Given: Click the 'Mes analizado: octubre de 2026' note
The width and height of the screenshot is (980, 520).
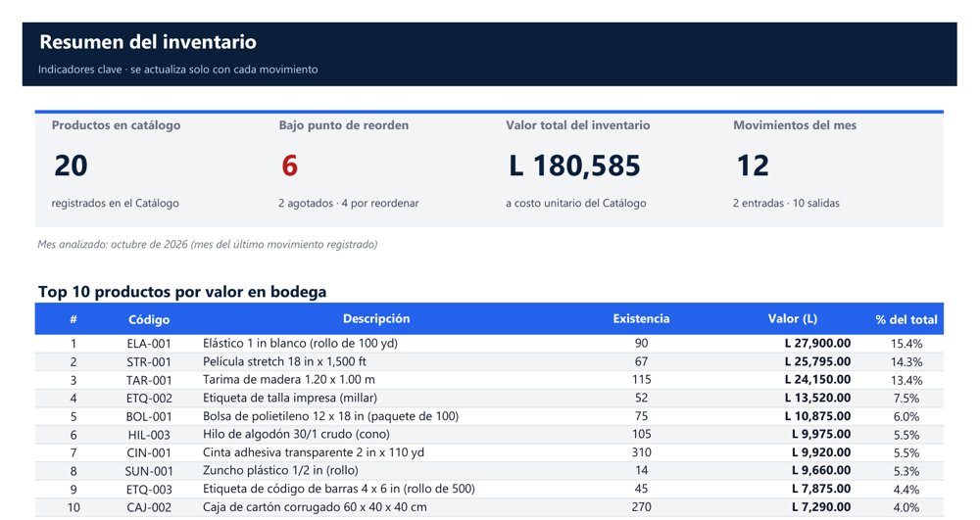Looking at the screenshot, I should tap(208, 244).
